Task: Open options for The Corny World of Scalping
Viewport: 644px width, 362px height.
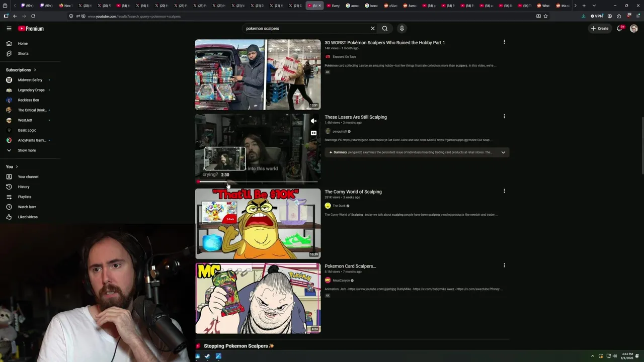Action: click(504, 191)
